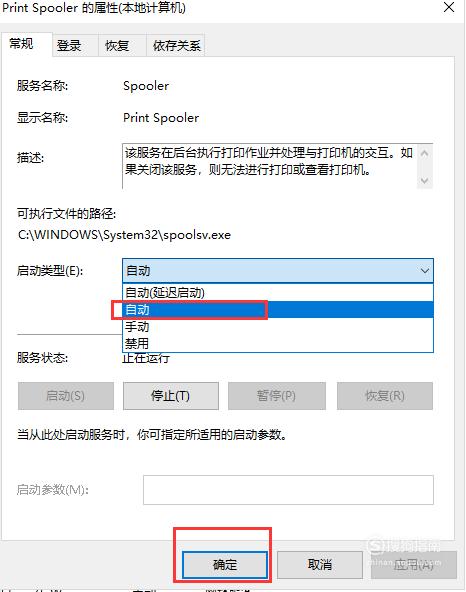
Task: Click the 启动(S) button
Action: tap(66, 396)
